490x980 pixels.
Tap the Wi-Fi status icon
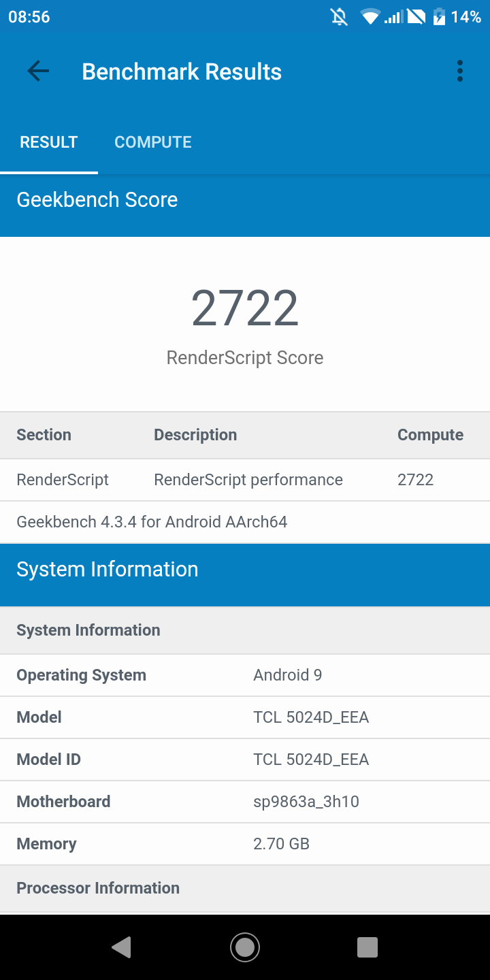370,17
